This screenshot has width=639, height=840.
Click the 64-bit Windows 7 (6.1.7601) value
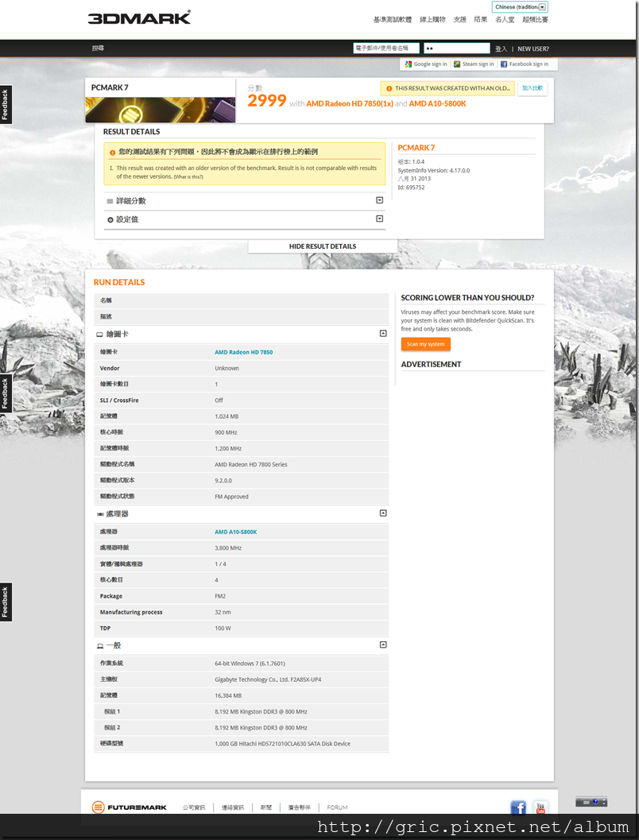250,664
